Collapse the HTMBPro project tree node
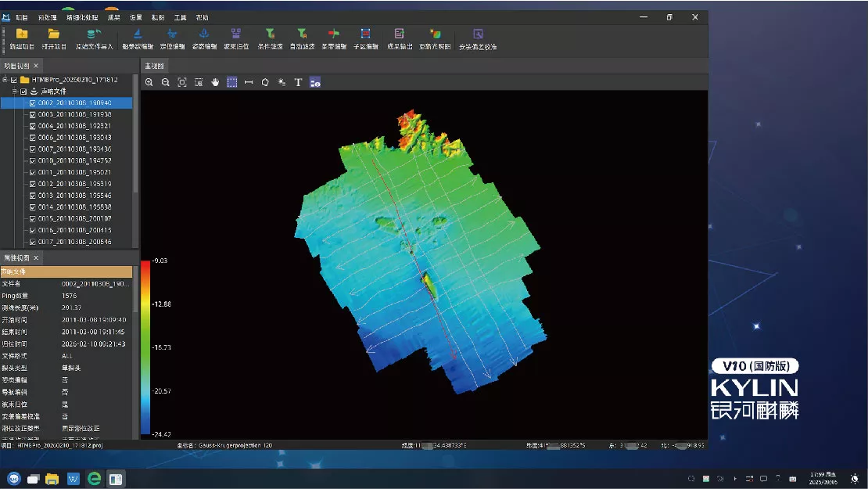868x489 pixels. pos(5,80)
